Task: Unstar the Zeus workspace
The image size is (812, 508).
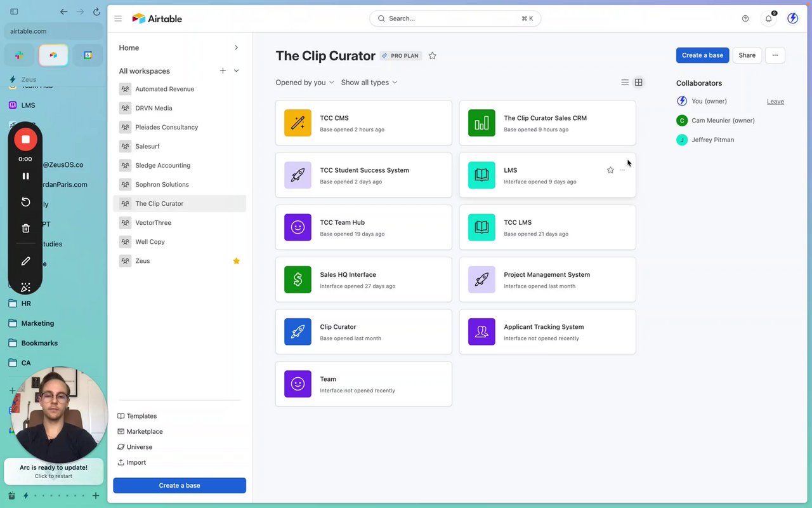Action: point(236,261)
